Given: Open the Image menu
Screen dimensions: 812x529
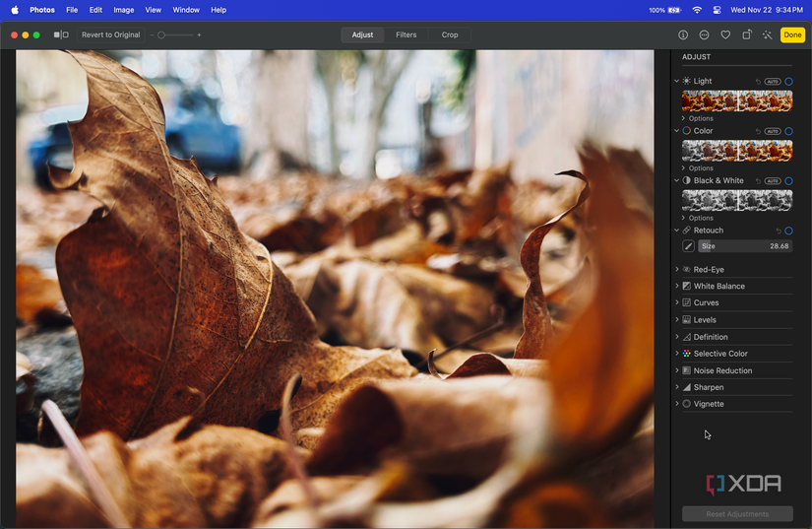Looking at the screenshot, I should pyautogui.click(x=124, y=10).
